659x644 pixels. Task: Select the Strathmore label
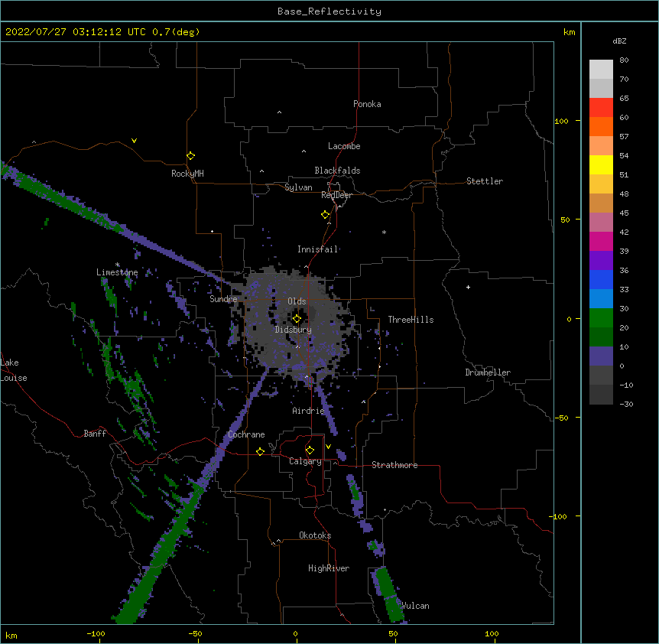pos(394,465)
